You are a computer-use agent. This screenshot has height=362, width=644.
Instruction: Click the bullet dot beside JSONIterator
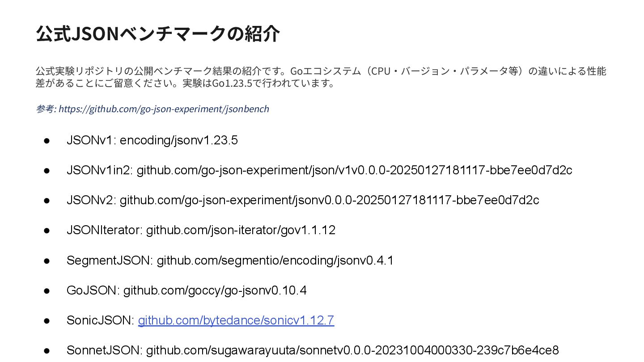click(47, 231)
